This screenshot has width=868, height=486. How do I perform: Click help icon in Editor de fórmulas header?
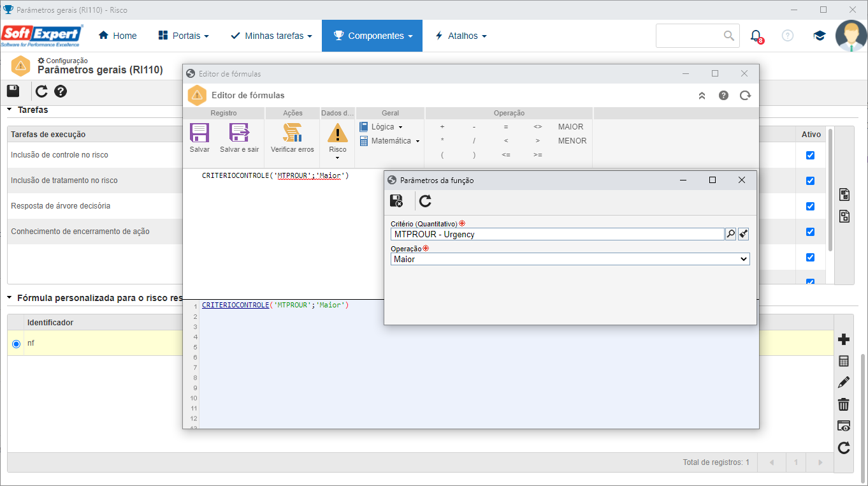point(723,96)
